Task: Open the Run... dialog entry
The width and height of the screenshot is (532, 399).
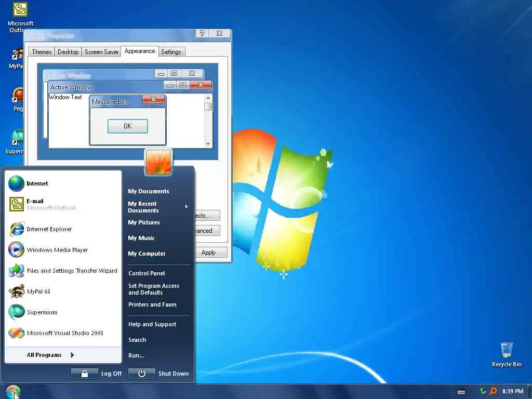Action: point(136,355)
